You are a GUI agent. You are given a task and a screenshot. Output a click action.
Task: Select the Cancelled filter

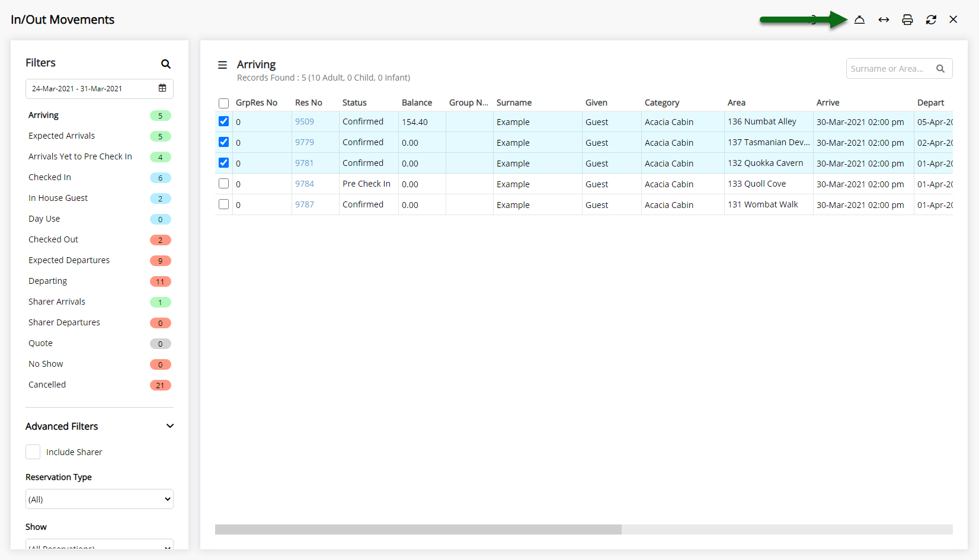[47, 385]
